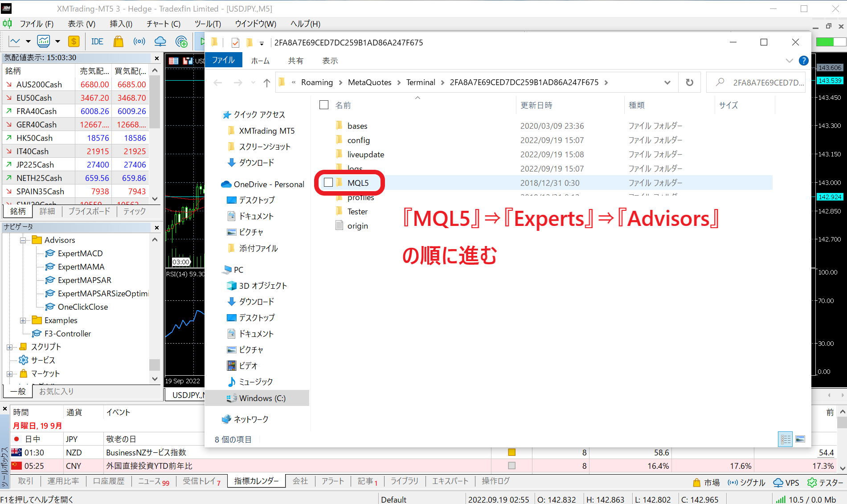Viewport: 847px width, 504px height.
Task: Select the AUS200Cash symbol row
Action: click(x=75, y=84)
